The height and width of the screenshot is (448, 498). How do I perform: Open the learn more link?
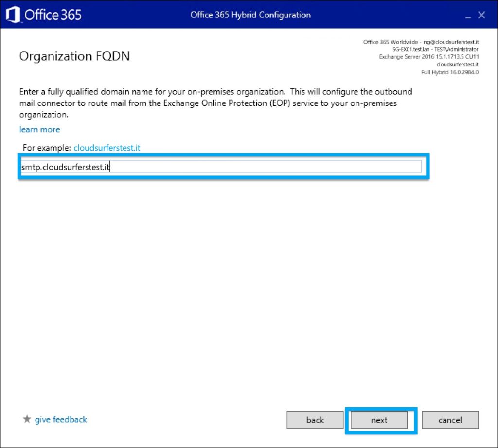pyautogui.click(x=40, y=129)
